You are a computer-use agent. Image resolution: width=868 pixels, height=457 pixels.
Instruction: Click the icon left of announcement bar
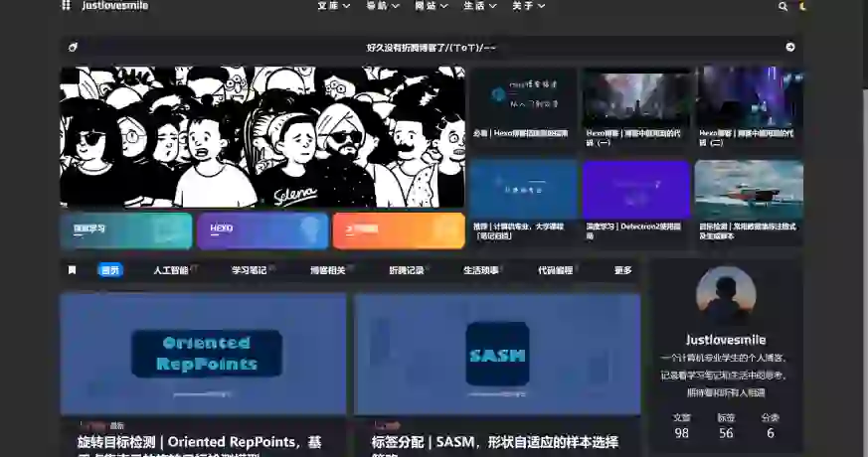(x=73, y=47)
